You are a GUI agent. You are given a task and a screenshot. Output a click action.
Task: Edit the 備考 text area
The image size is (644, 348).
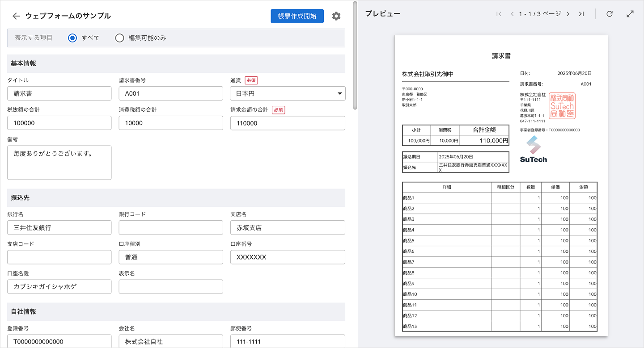point(59,163)
